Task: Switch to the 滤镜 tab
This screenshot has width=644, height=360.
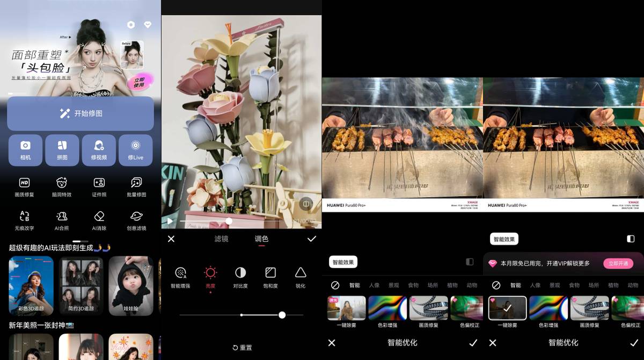Action: coord(221,239)
